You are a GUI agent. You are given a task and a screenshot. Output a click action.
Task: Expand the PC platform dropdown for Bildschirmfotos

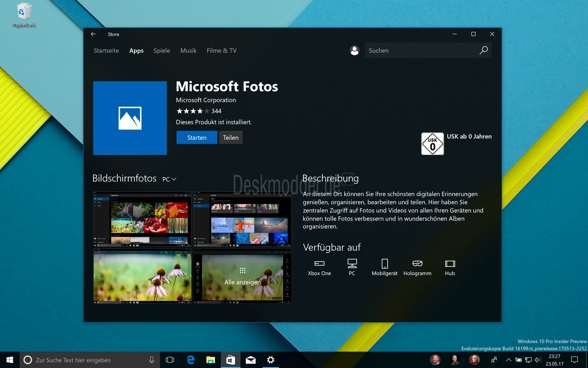click(x=169, y=179)
